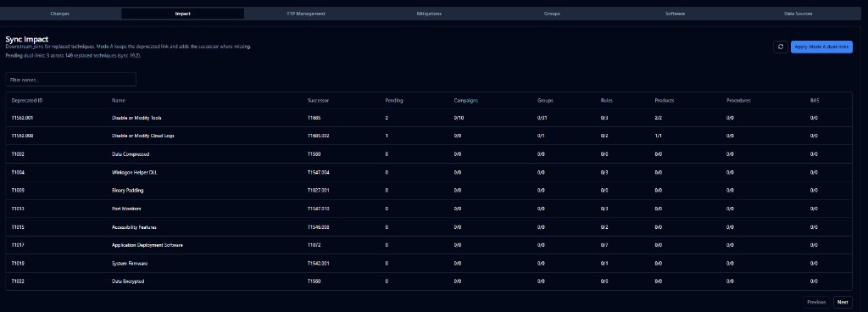Select deprecated ID T1009

[18, 191]
